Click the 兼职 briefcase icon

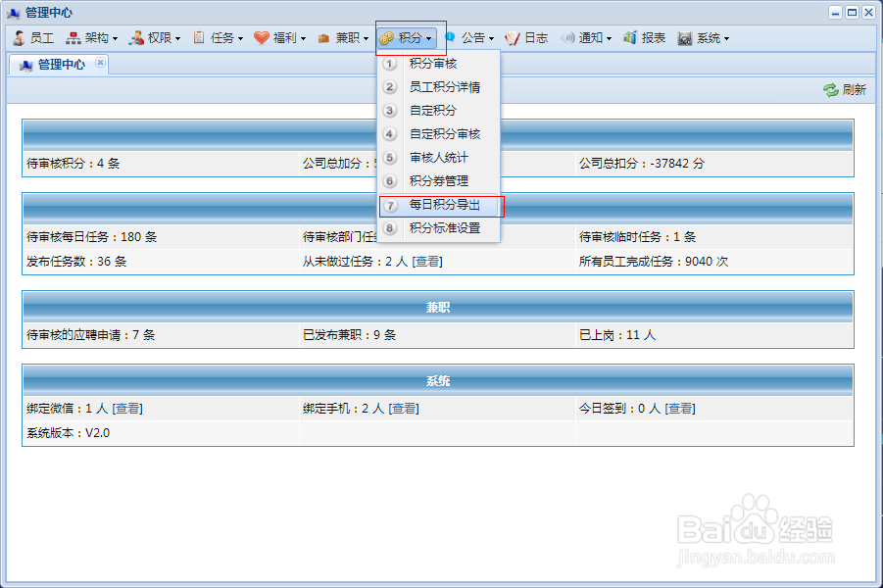tap(323, 39)
